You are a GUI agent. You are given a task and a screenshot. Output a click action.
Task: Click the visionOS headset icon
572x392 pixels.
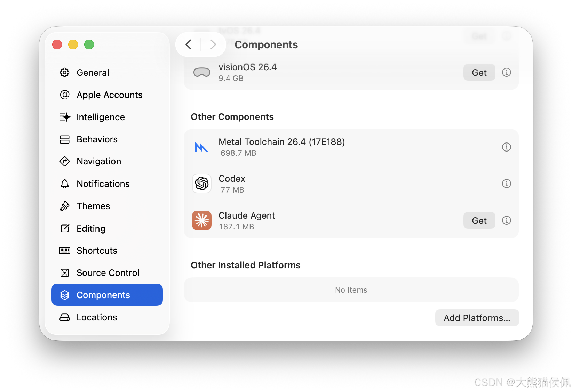pyautogui.click(x=202, y=72)
